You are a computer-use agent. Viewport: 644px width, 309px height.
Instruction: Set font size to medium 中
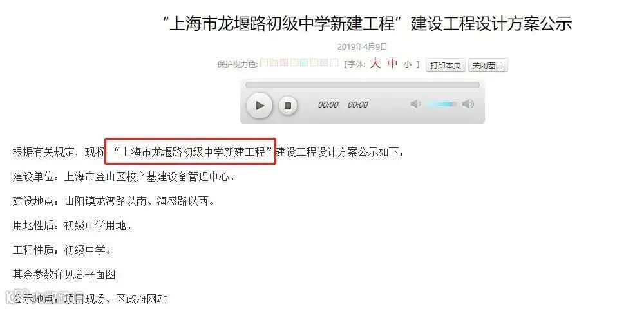(x=393, y=64)
